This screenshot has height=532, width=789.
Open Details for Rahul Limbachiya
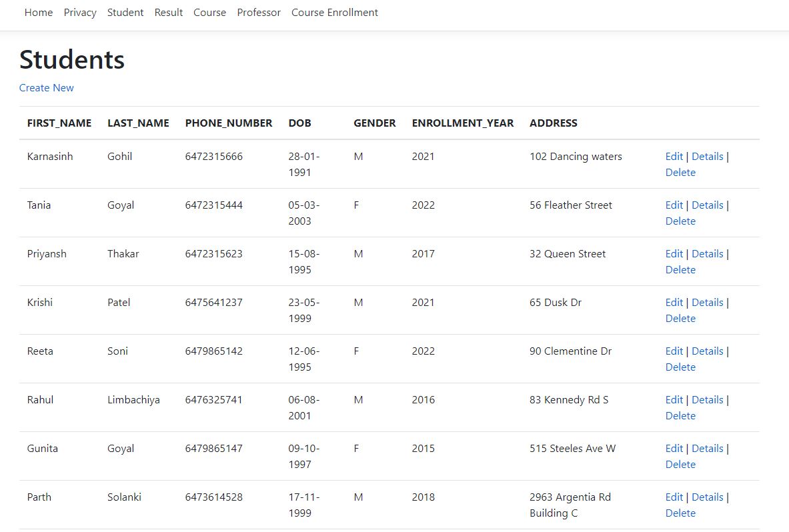pos(708,399)
